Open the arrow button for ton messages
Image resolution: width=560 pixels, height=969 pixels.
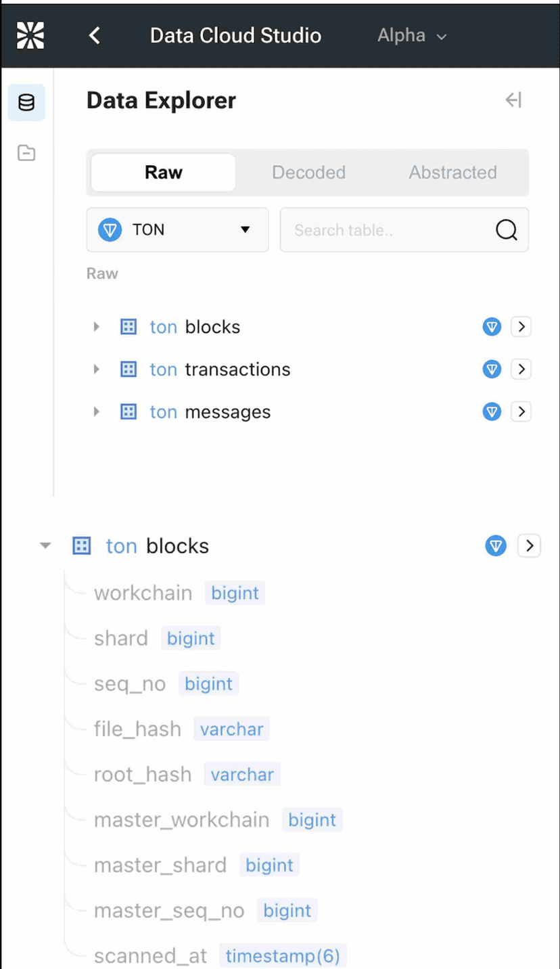(521, 412)
